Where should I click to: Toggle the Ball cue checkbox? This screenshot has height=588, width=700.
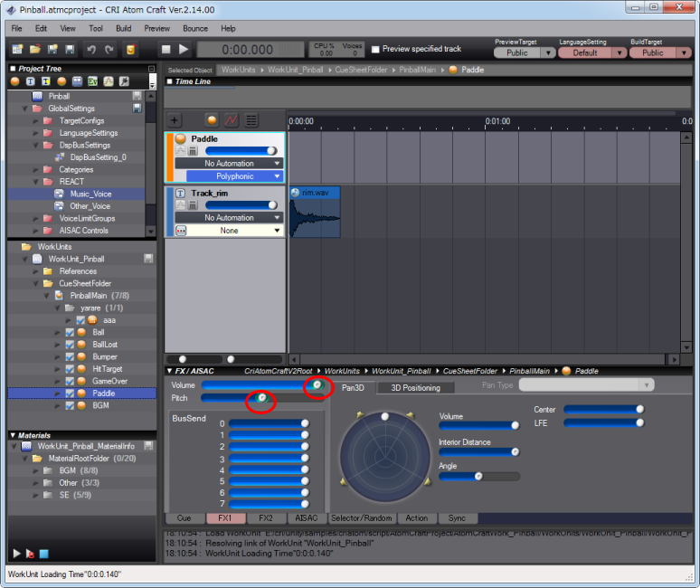[x=71, y=333]
